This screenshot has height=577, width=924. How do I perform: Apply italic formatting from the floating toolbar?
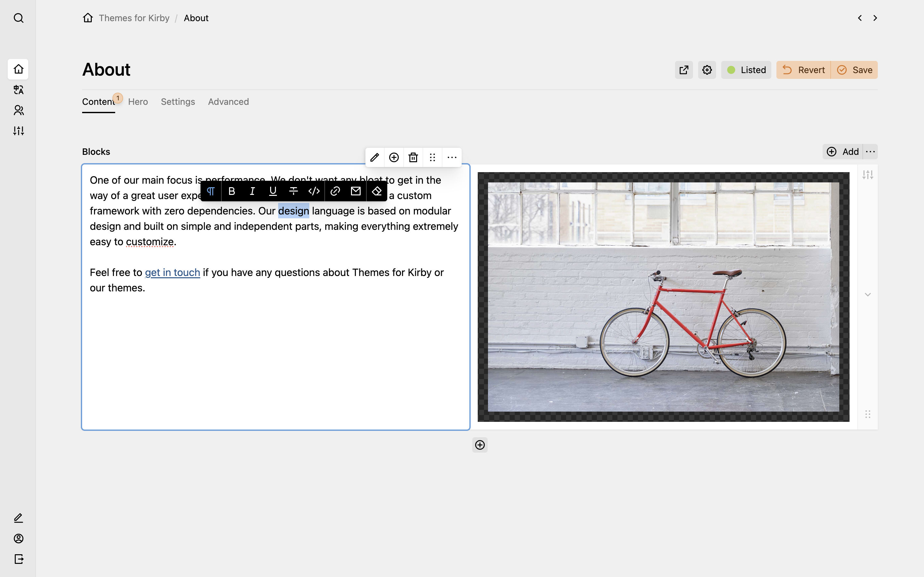(252, 191)
